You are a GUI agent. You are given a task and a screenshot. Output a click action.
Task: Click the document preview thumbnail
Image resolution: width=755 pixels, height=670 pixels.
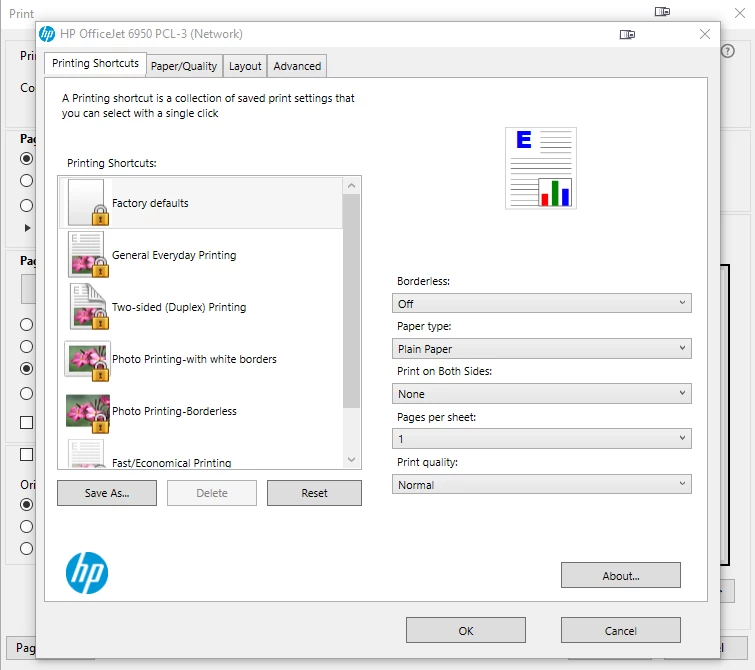(x=541, y=168)
